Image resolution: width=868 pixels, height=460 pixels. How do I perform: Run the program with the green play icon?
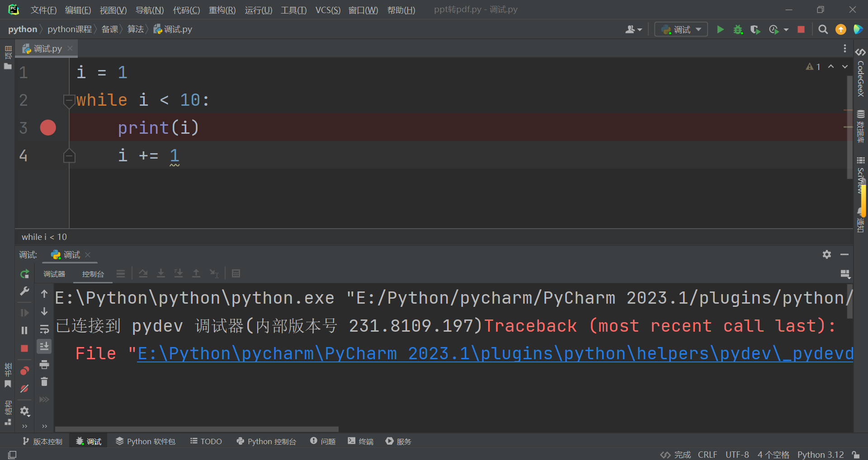click(x=720, y=29)
